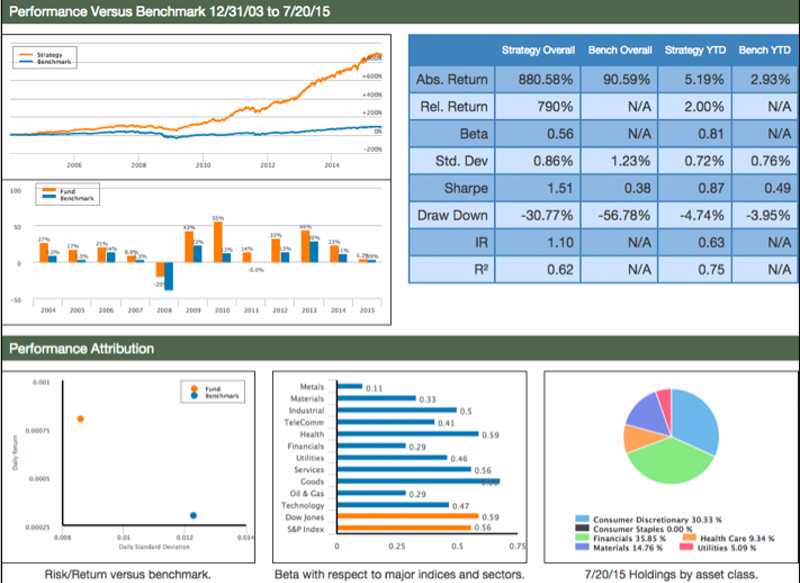Click the Strategy Overall column header

coord(535,50)
